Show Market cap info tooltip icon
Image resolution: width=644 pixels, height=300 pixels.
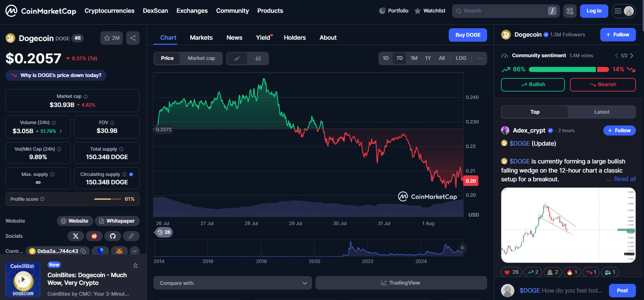86,97
